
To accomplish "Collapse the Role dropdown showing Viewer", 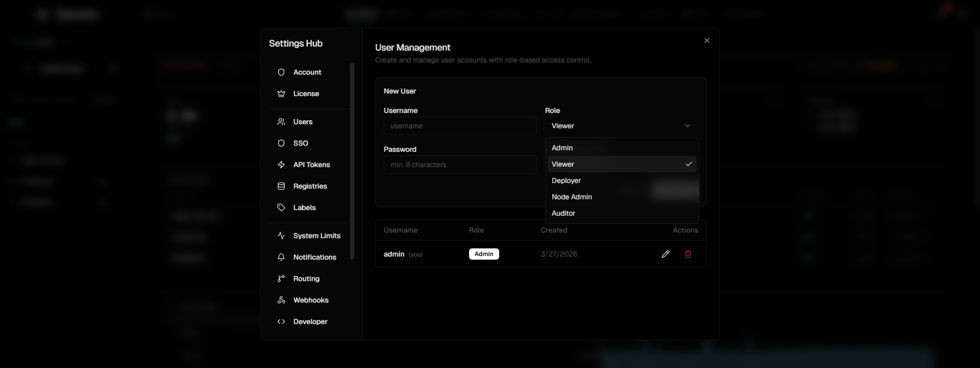I will [x=621, y=126].
